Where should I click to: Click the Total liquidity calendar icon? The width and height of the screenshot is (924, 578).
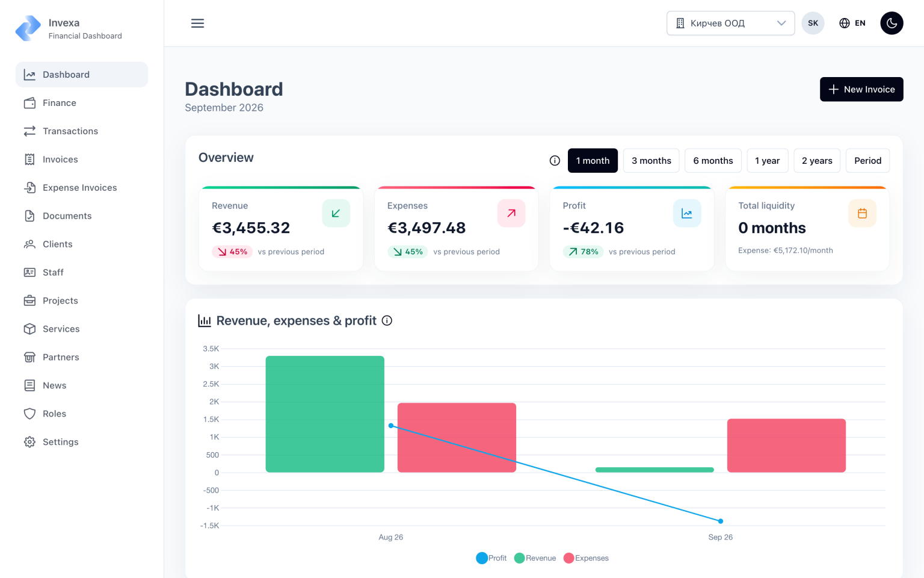point(862,213)
